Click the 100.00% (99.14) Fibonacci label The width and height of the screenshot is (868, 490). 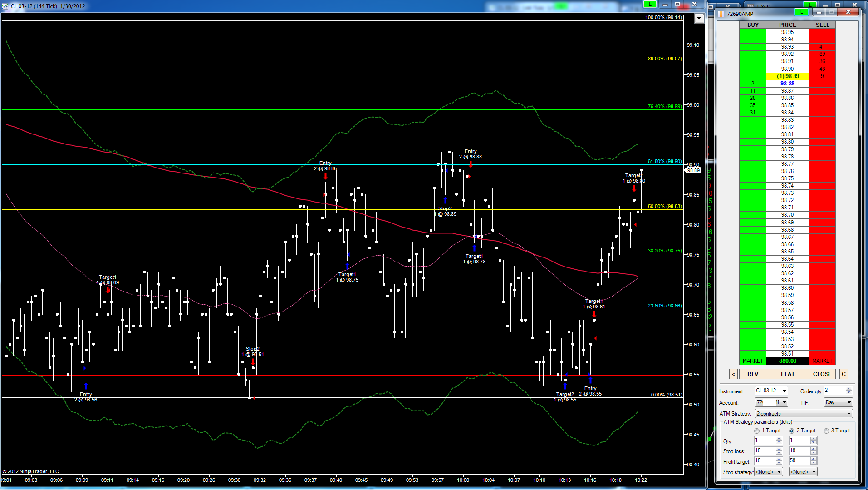pos(664,17)
